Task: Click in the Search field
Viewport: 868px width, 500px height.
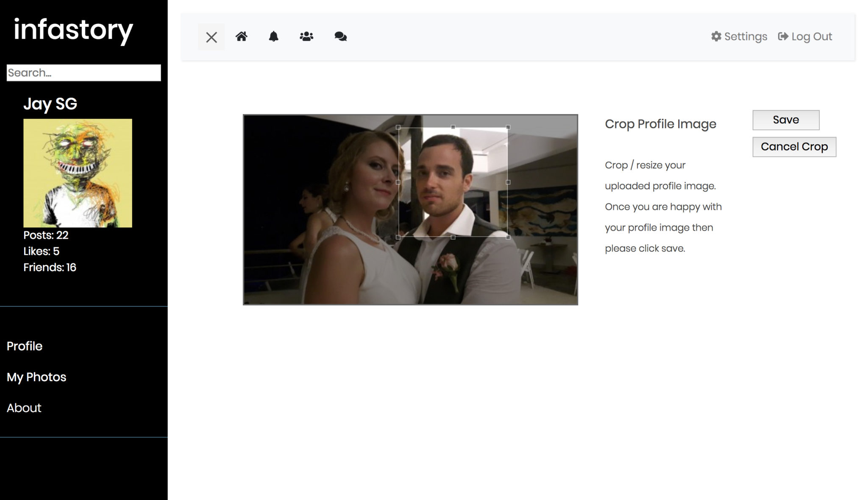Action: tap(83, 73)
